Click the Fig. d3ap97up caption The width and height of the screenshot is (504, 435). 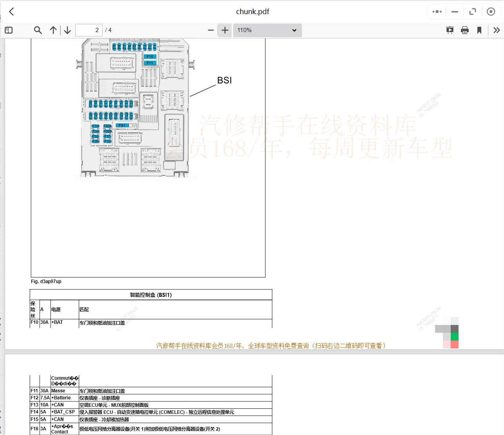click(46, 282)
